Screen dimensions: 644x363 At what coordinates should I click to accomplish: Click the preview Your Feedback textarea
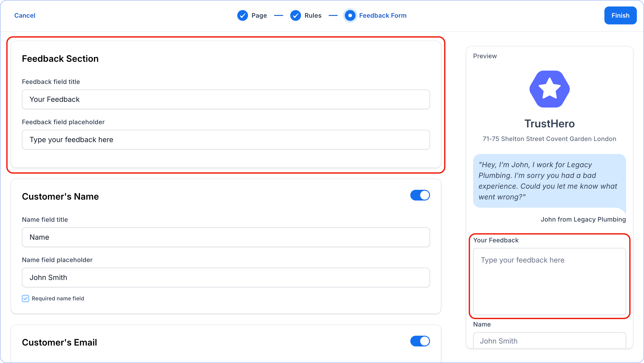point(549,282)
